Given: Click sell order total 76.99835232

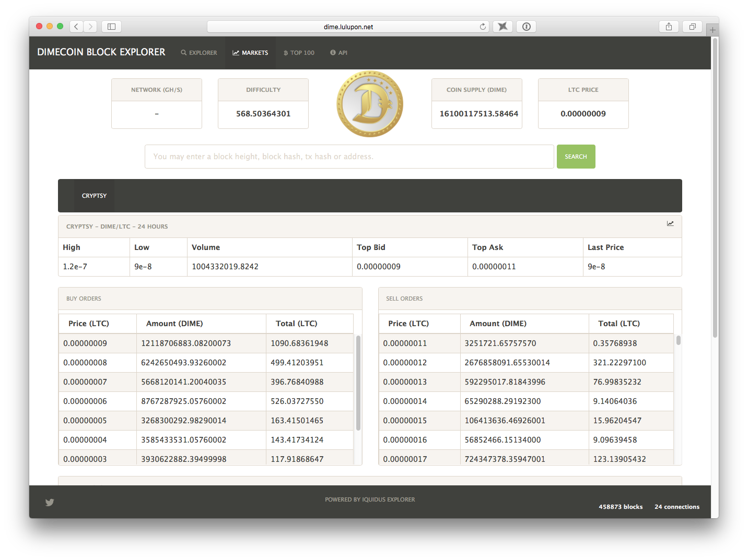Looking at the screenshot, I should (x=617, y=382).
